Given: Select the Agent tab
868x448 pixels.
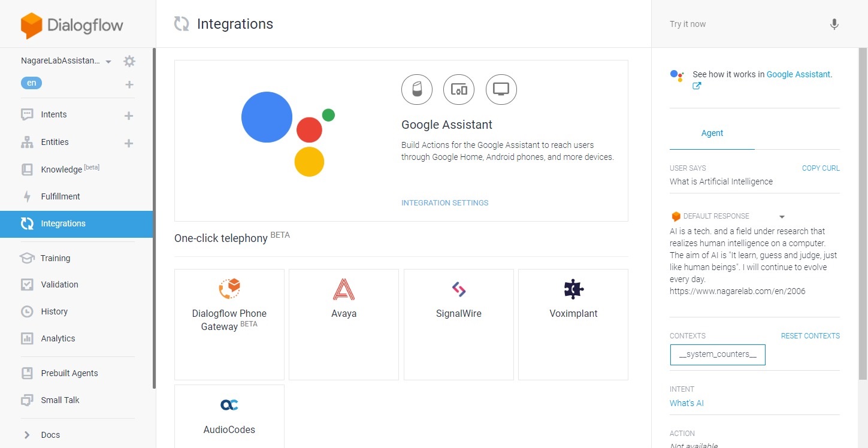Looking at the screenshot, I should pyautogui.click(x=712, y=134).
